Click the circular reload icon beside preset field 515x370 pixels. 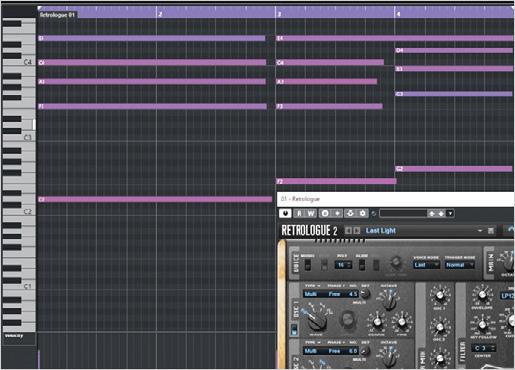[374, 214]
